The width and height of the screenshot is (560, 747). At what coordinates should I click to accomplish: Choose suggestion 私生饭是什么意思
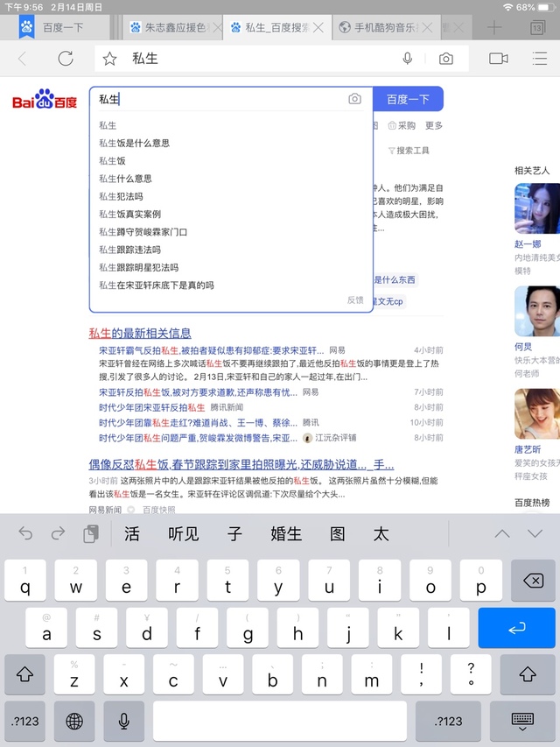[134, 143]
